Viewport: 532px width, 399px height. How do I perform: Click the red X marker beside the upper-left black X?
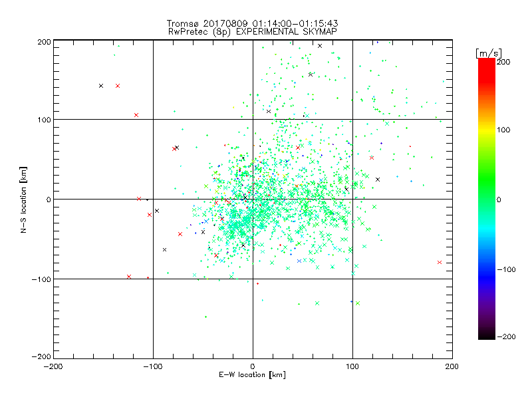click(x=118, y=86)
